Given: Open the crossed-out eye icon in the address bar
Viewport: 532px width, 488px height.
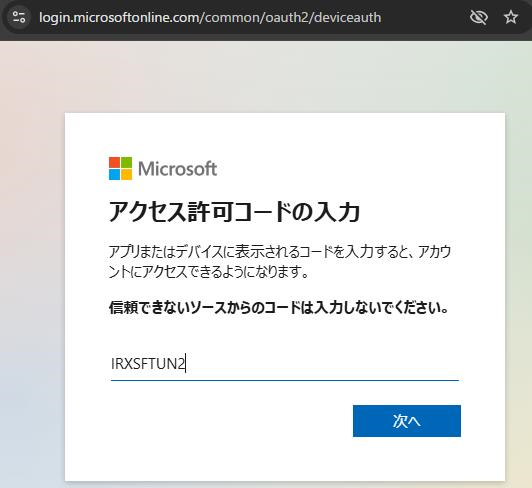Looking at the screenshot, I should point(479,17).
